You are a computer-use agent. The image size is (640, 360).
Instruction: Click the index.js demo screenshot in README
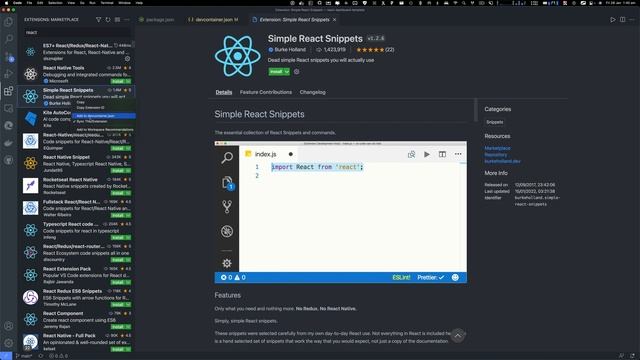click(341, 212)
